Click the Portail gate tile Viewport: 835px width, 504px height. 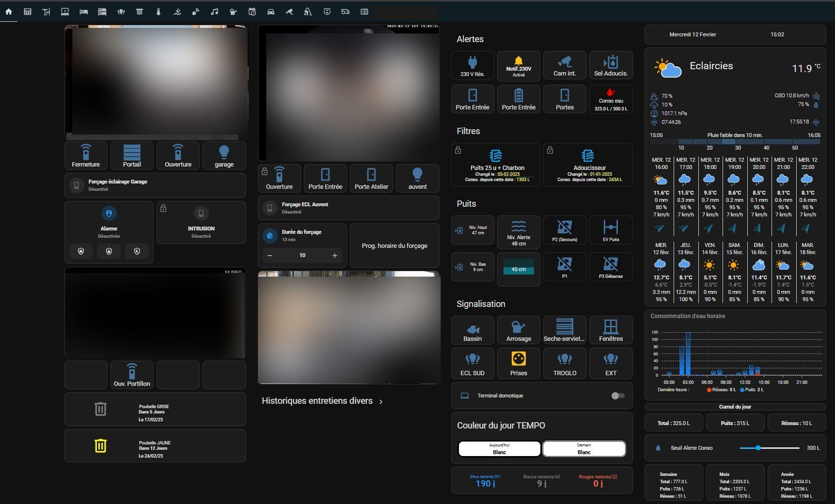click(x=132, y=155)
